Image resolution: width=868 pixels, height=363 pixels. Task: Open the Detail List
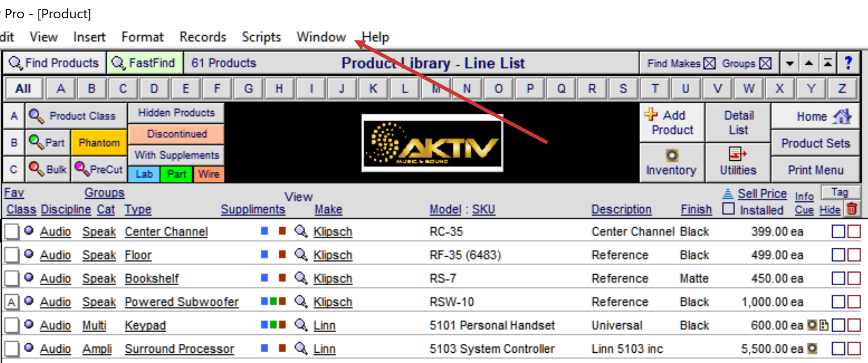pos(738,123)
